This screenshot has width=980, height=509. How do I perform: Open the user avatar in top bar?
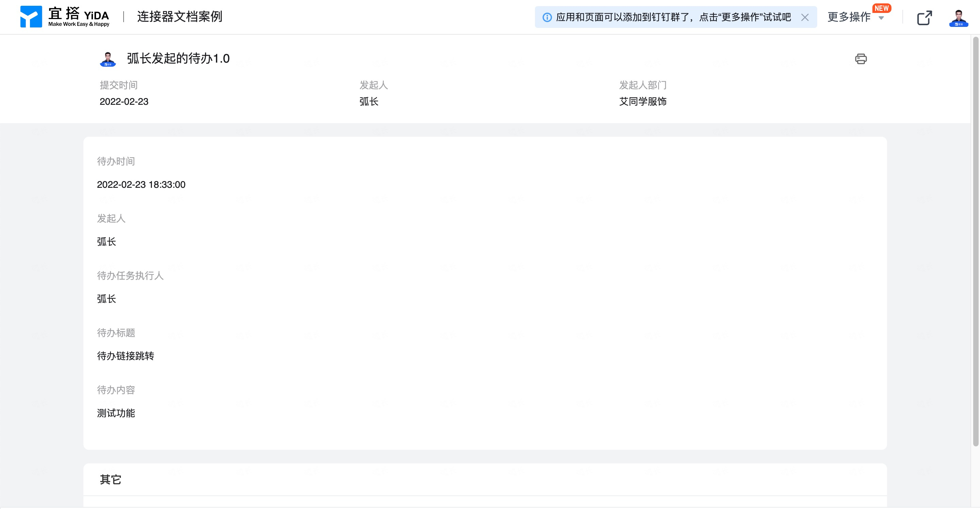(958, 18)
